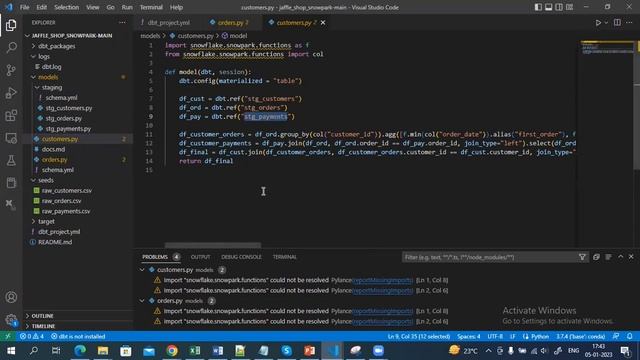Image resolution: width=640 pixels, height=360 pixels.
Task: Open the Accounts icon in activity bar
Action: [11, 297]
